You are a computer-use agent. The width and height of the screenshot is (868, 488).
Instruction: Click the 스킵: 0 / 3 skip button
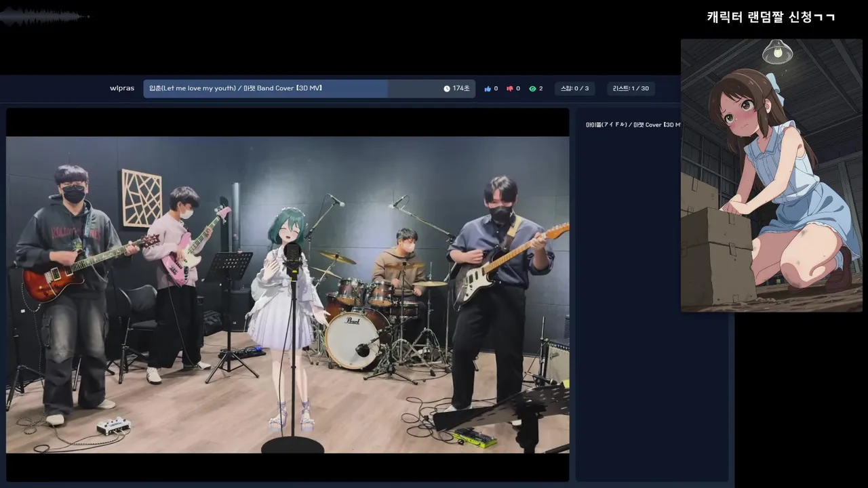tap(575, 89)
